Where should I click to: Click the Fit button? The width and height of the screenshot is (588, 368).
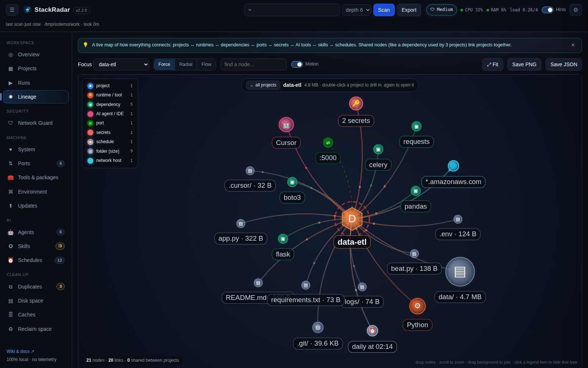(492, 64)
